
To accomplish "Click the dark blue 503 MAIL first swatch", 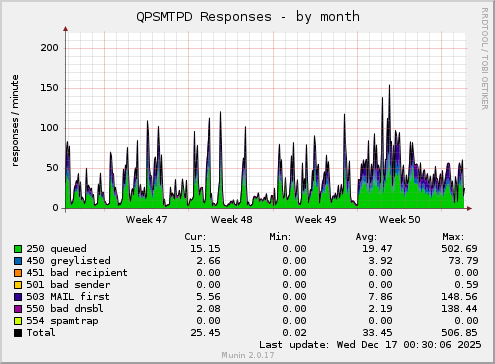I will (18, 297).
